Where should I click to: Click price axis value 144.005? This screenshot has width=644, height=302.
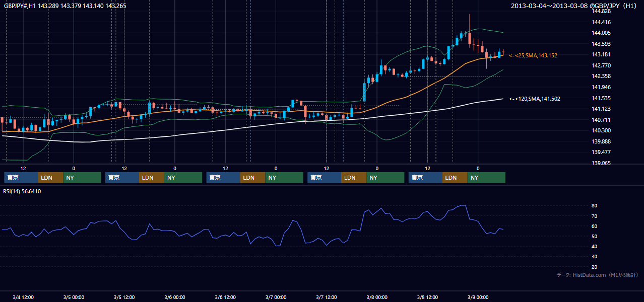[602, 33]
